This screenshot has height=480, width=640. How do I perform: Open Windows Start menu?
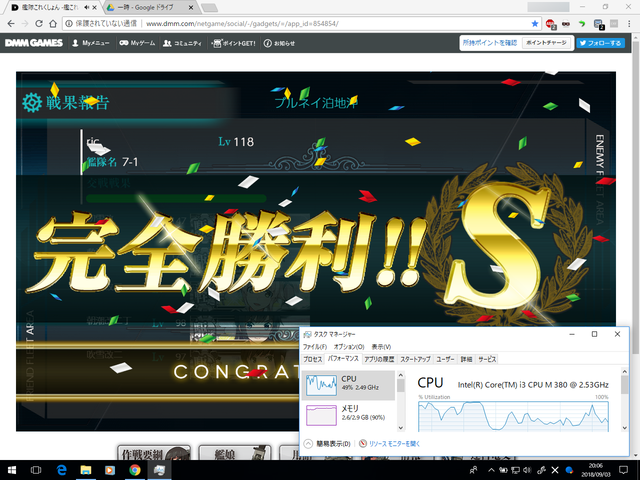[11, 470]
